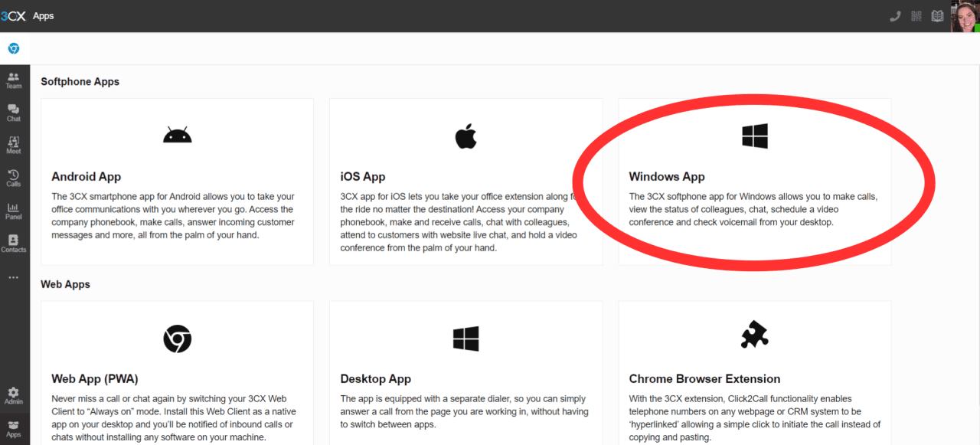
Task: Click the blue Chrome icon below header
Action: [14, 48]
